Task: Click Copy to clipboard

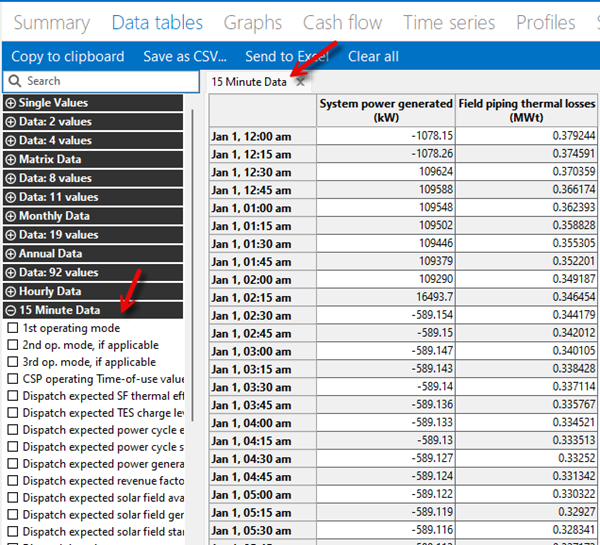Action: click(68, 56)
